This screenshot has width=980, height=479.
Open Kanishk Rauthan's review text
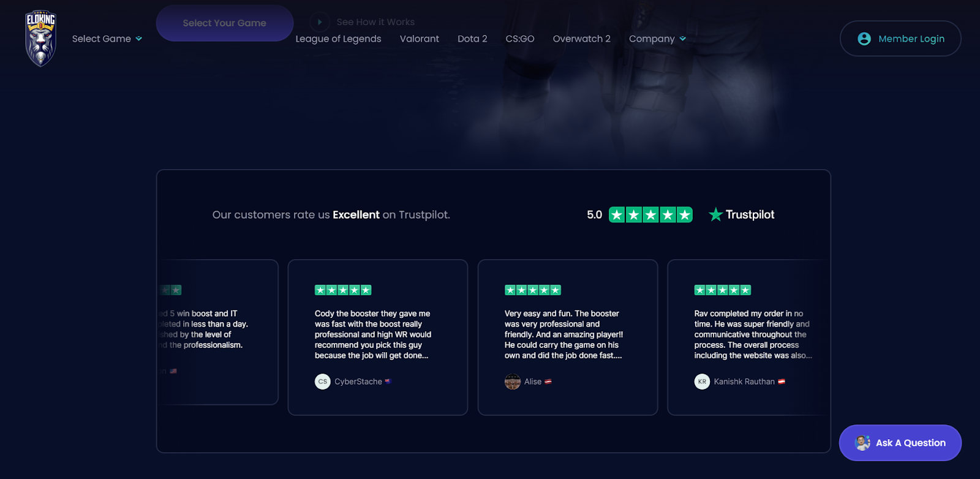point(753,334)
